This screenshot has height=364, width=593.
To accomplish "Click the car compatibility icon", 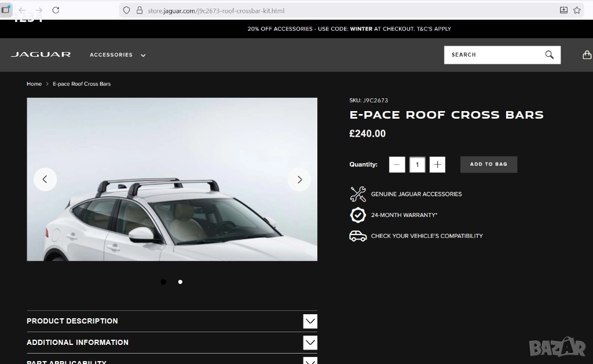I will click(358, 236).
